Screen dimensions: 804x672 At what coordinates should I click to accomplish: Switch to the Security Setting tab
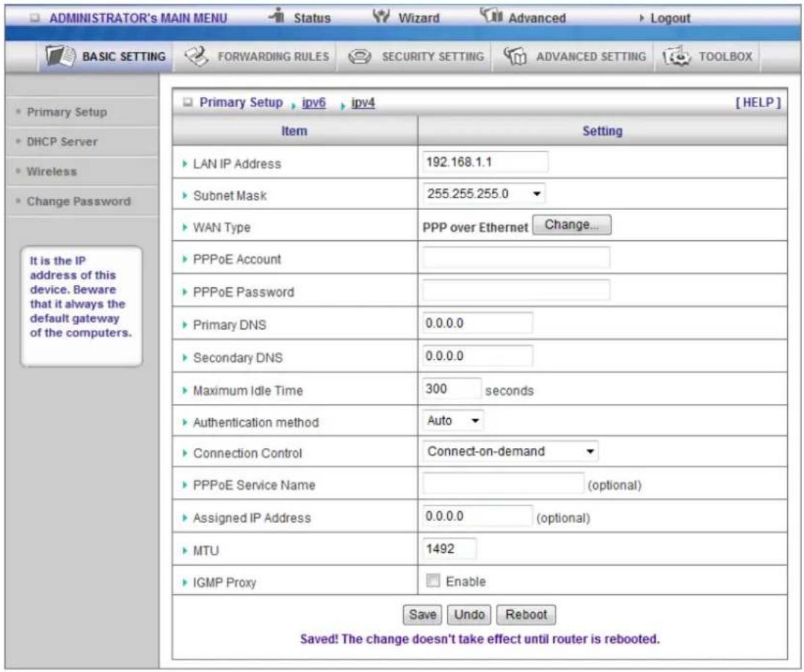414,57
